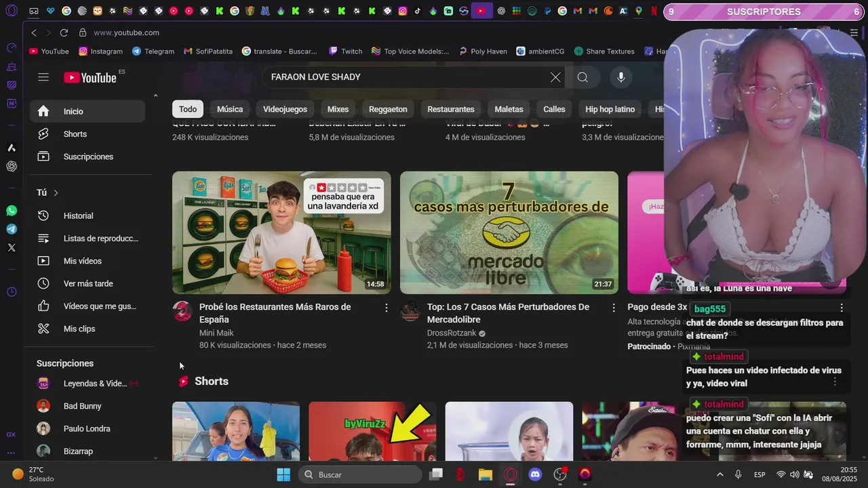Open the YouTube hamburger guide menu
This screenshot has width=868, height=488.
pyautogui.click(x=43, y=77)
